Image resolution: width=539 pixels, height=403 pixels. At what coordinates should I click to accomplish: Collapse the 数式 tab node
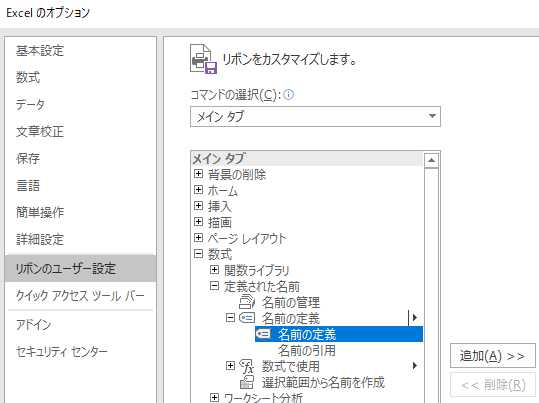tap(198, 254)
